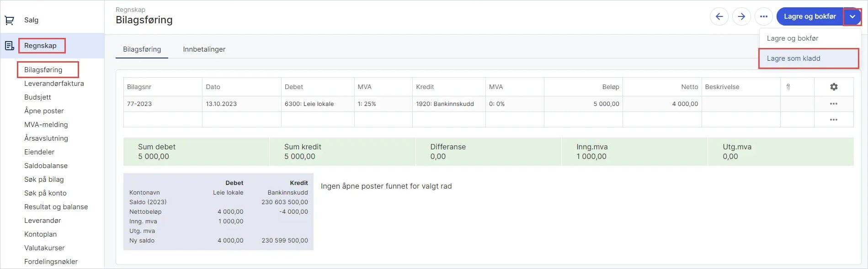Click the Salg shopping cart icon
This screenshot has width=868, height=269.
coord(9,20)
